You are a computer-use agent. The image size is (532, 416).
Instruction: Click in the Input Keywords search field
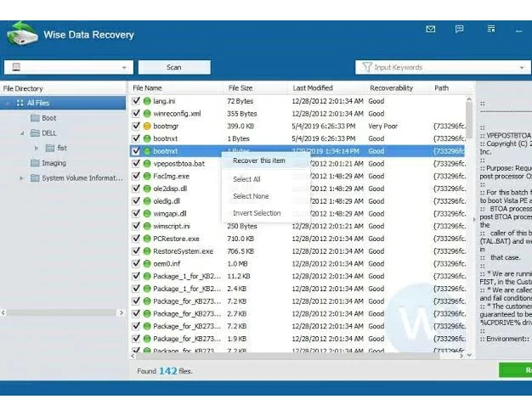441,67
